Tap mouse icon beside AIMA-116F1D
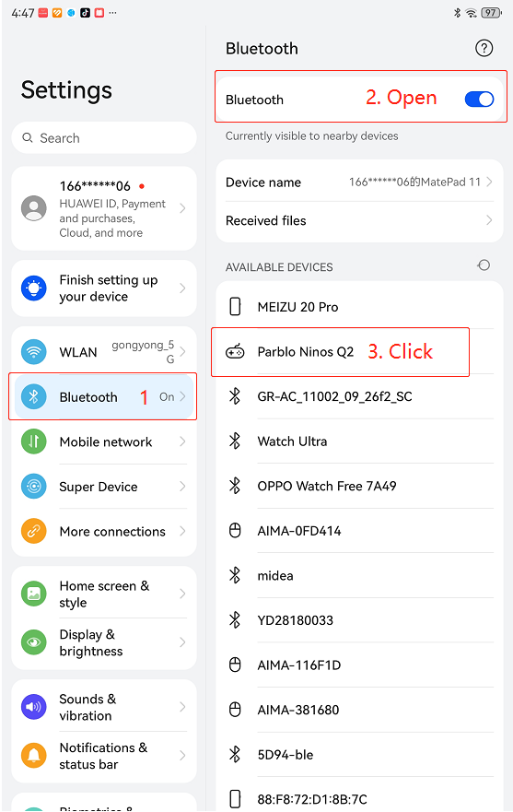The height and width of the screenshot is (812, 513). 235,665
